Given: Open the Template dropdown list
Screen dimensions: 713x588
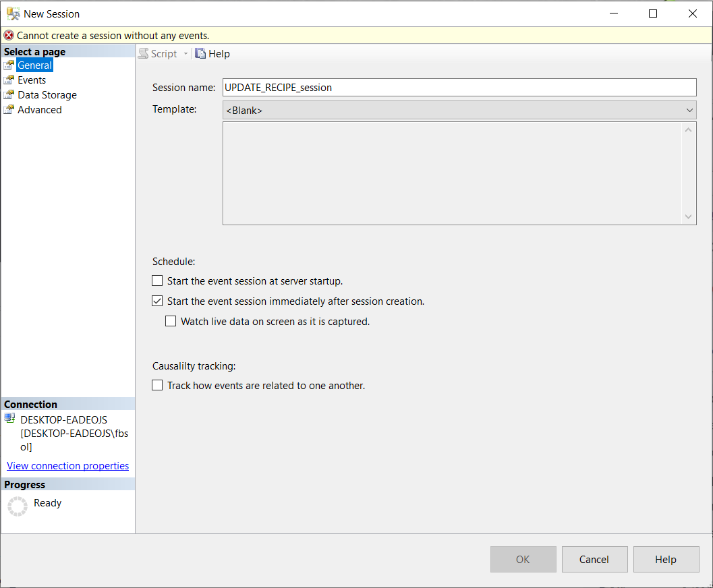Looking at the screenshot, I should pyautogui.click(x=689, y=111).
